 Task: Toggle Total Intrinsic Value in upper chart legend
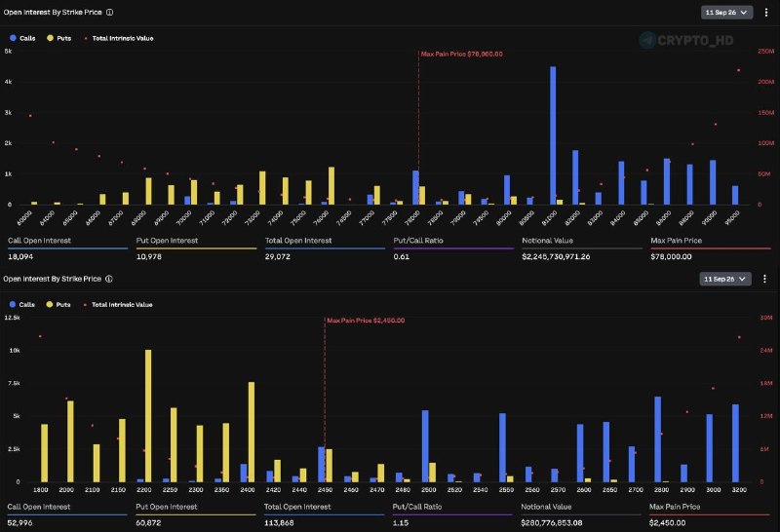coord(119,38)
